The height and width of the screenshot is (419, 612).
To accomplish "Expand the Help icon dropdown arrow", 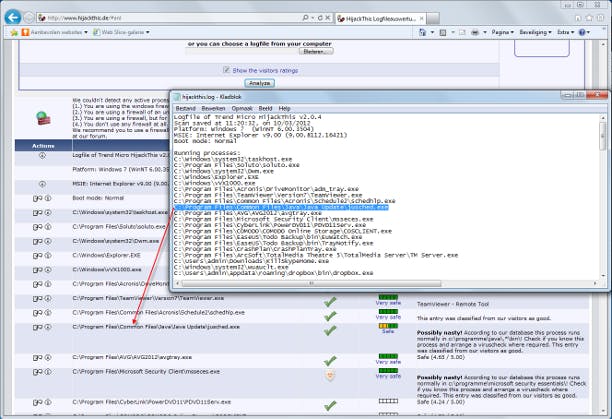I will tap(588, 32).
